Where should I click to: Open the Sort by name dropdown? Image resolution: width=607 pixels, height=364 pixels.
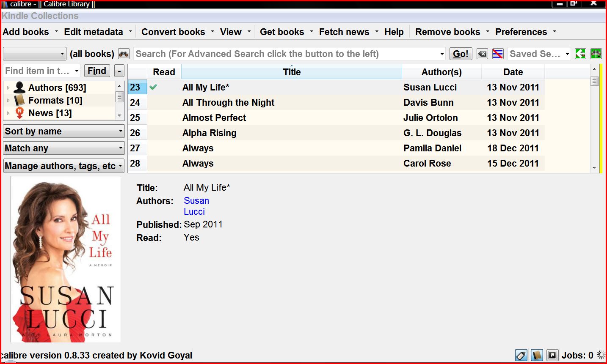pyautogui.click(x=64, y=131)
